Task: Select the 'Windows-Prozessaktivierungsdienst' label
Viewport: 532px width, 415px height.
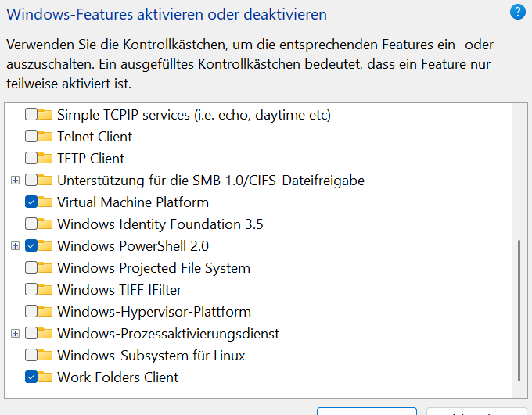Action: point(168,333)
